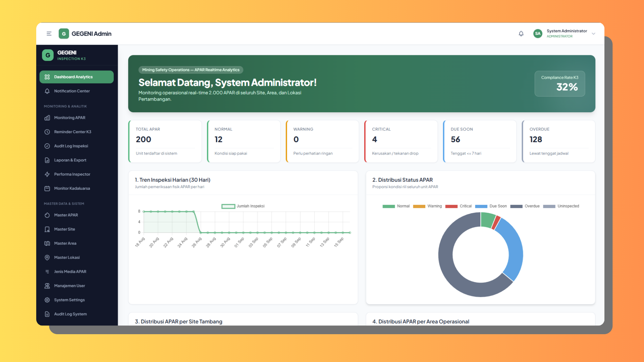644x362 pixels.
Task: Open Dashboard Analytics menu item
Action: pos(76,77)
